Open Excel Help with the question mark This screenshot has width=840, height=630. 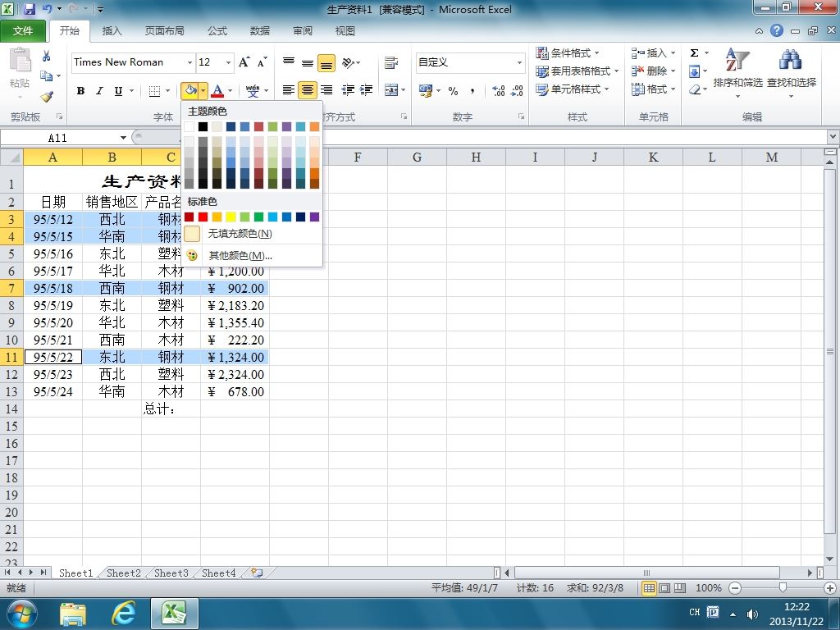click(777, 30)
